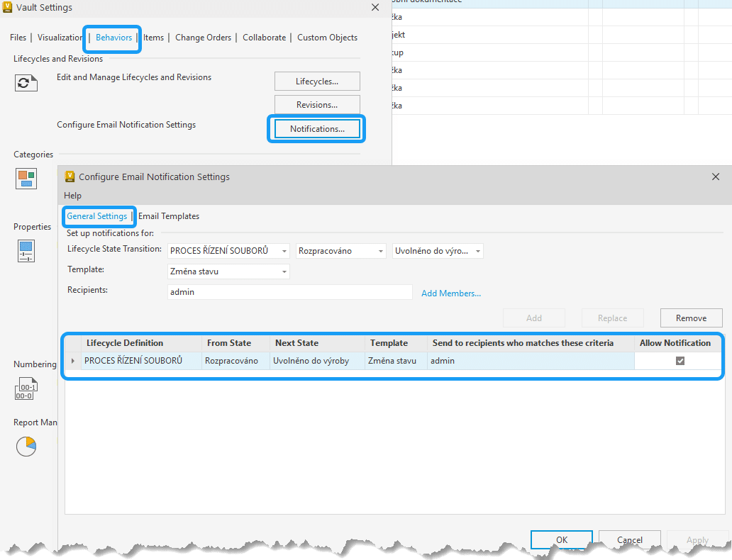Click the Numbering scheme icon
Screen dimensions: 732x560
[26, 388]
